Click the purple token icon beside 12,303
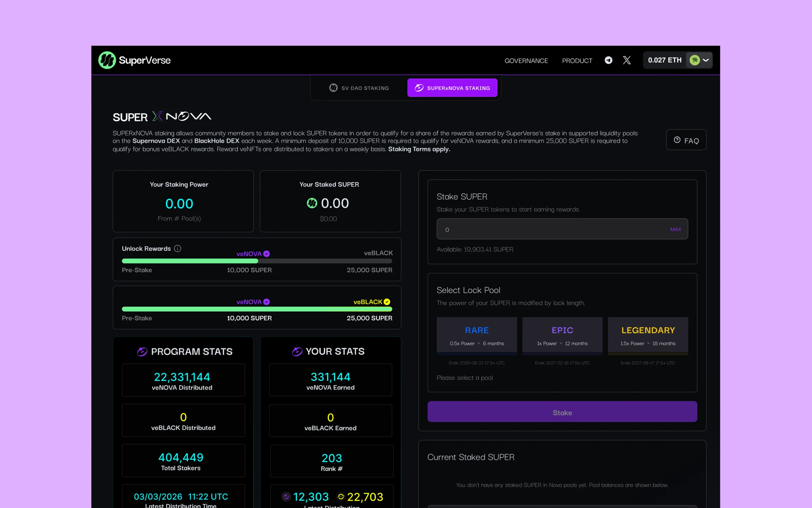This screenshot has width=812, height=508. pyautogui.click(x=286, y=497)
